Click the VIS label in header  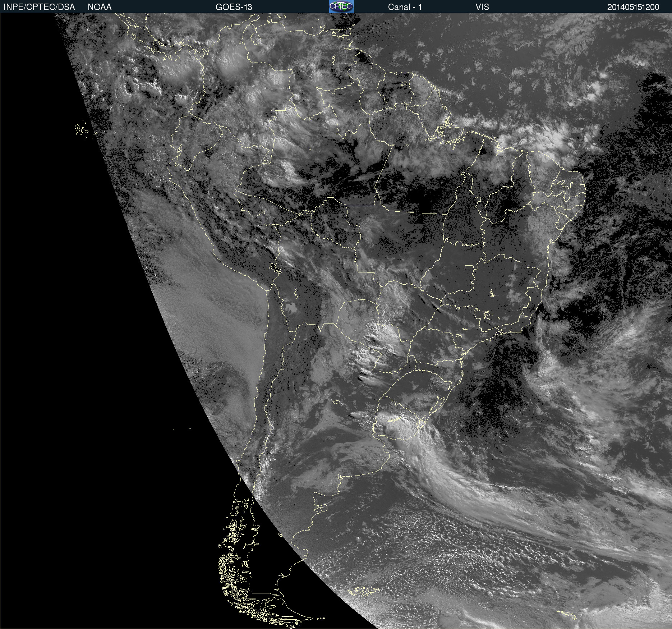[x=482, y=7]
